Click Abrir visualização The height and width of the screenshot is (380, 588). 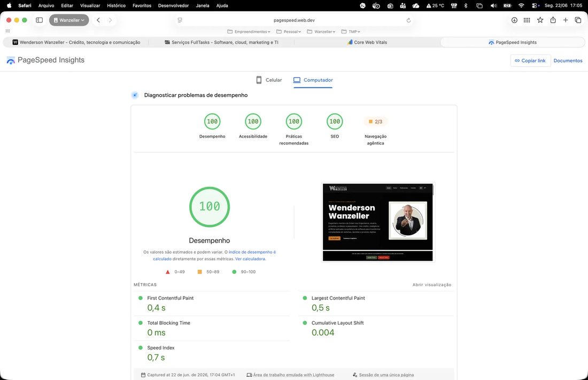tap(432, 285)
